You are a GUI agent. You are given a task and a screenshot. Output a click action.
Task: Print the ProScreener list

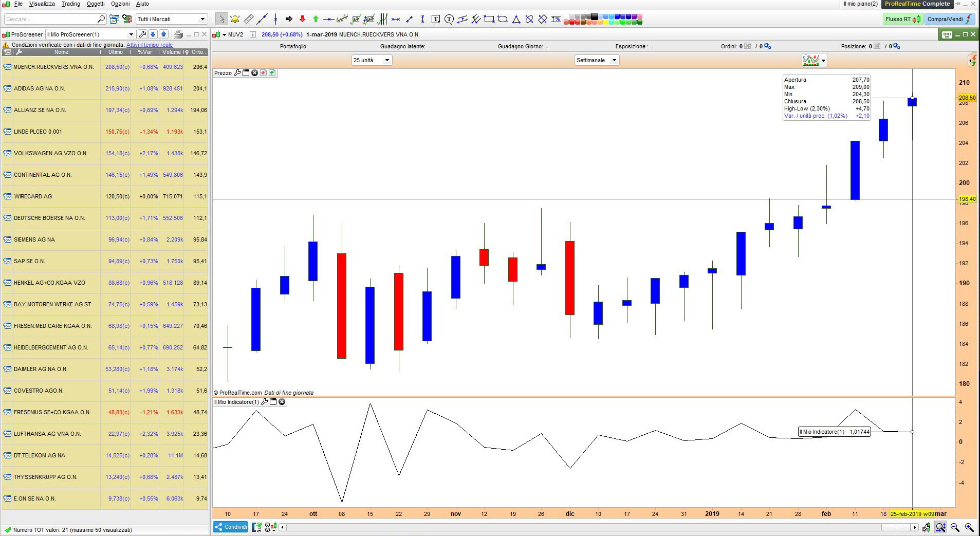pyautogui.click(x=178, y=34)
